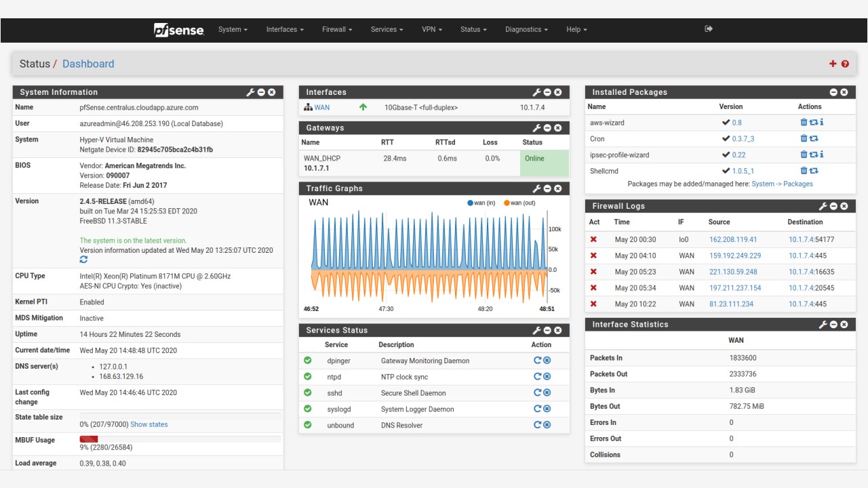
Task: Open the Status menu in navbar
Action: pos(473,29)
